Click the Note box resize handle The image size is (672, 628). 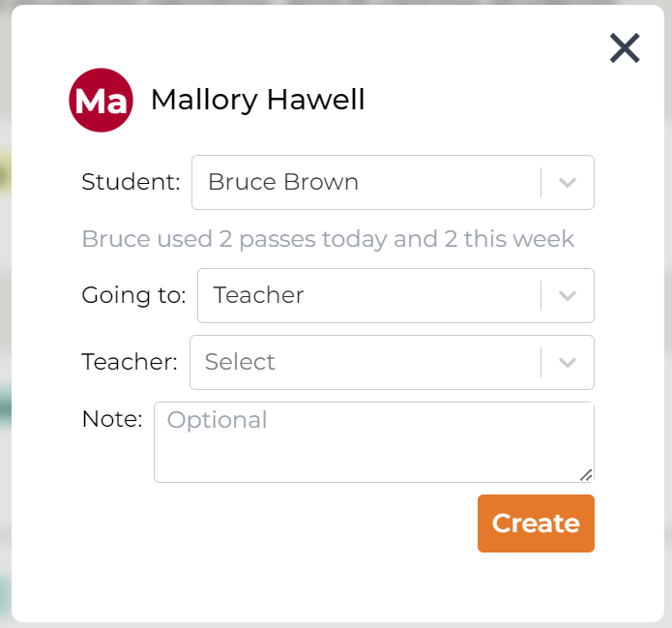click(586, 475)
